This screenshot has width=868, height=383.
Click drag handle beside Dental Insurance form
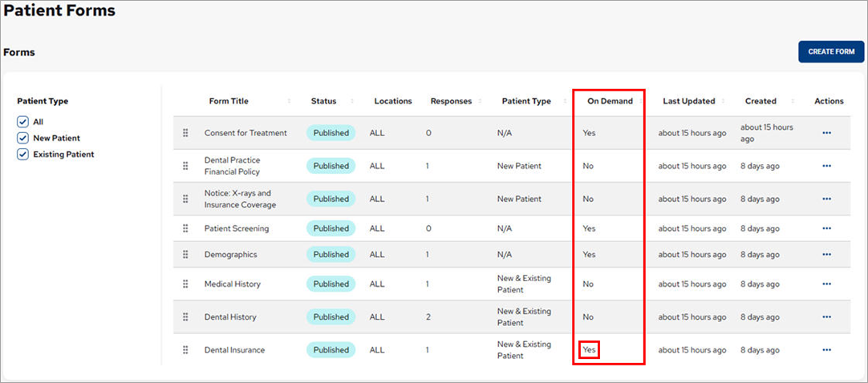pyautogui.click(x=185, y=350)
